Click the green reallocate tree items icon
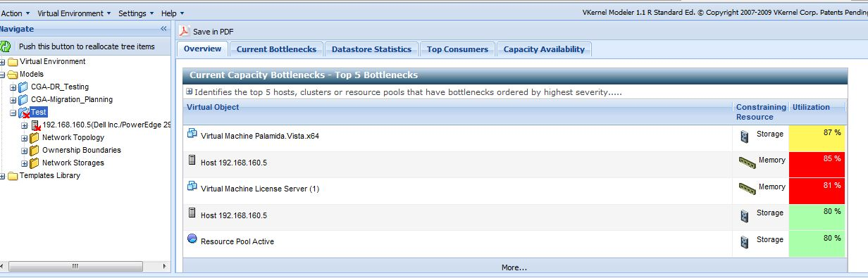The image size is (868, 278). (5, 46)
